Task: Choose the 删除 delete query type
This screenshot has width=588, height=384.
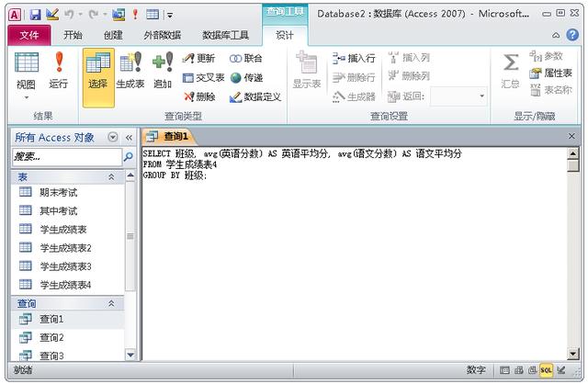Action: point(199,96)
